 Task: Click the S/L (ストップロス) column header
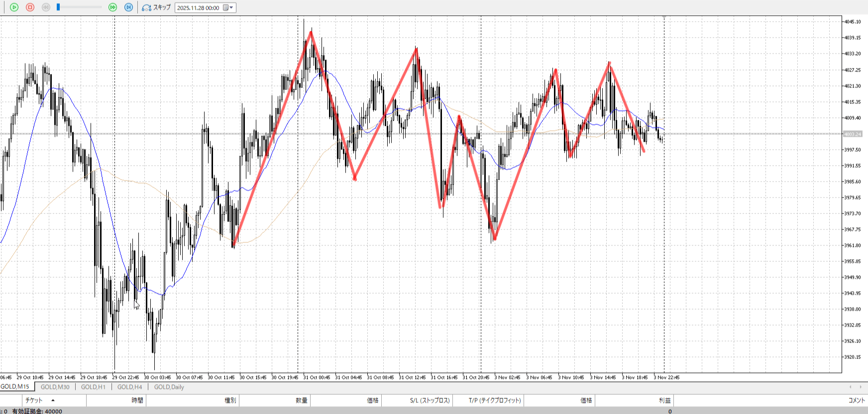(x=430, y=401)
